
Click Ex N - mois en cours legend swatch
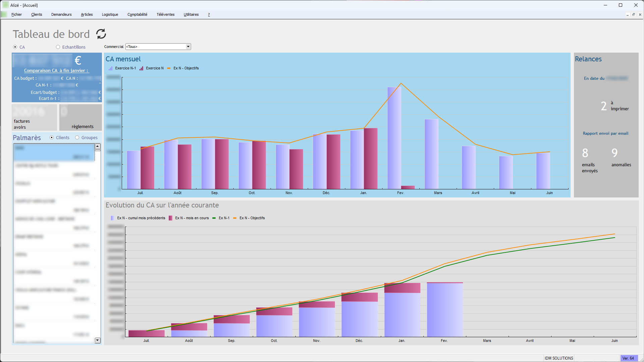171,218
